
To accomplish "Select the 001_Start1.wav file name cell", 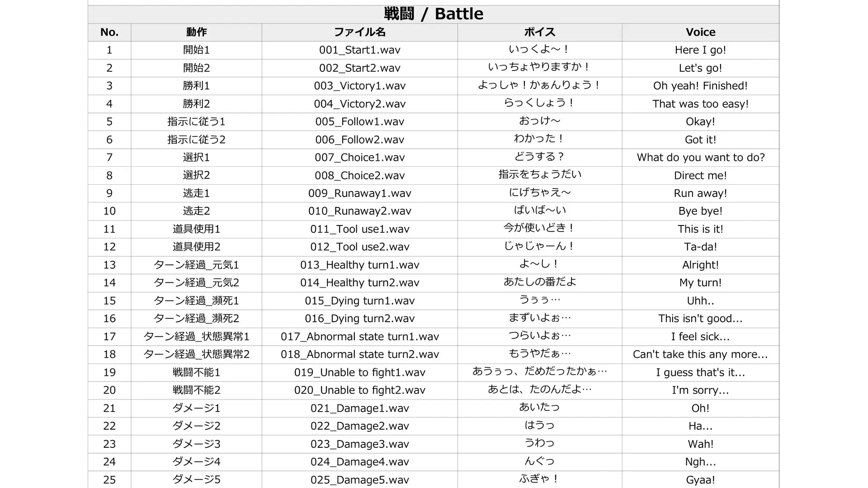I will coord(359,50).
